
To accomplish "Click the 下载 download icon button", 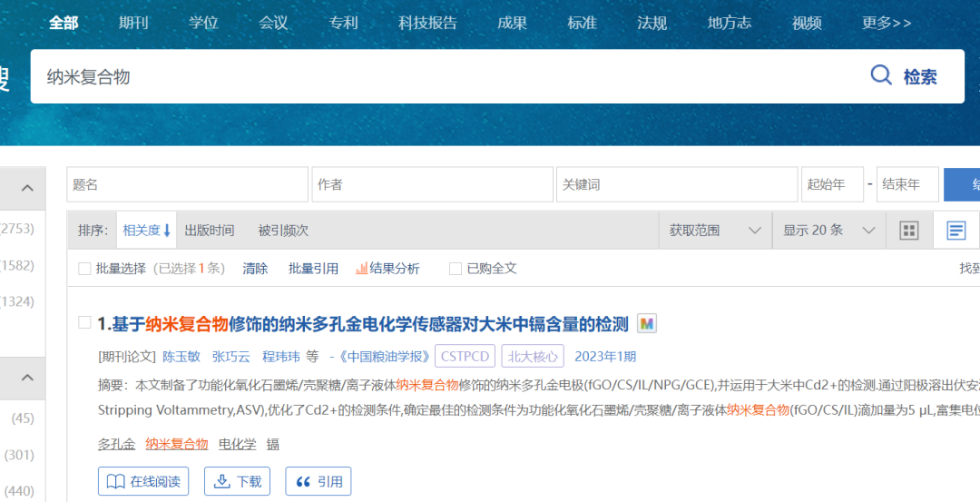I will click(238, 481).
